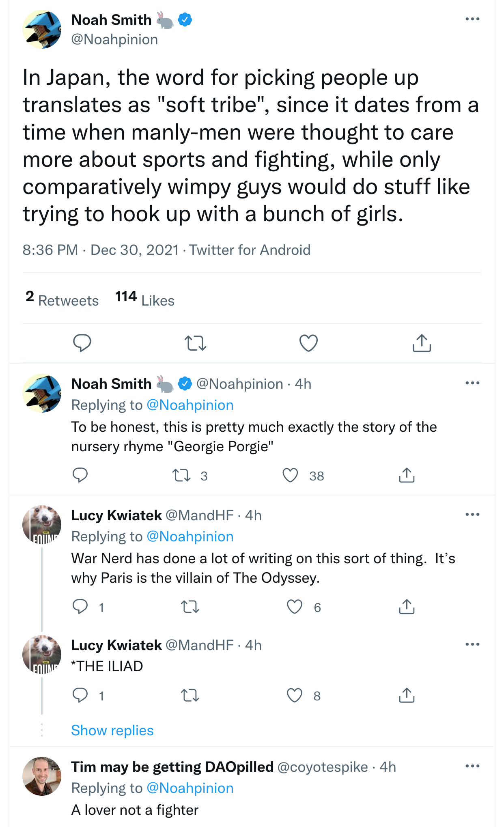This screenshot has height=827, width=504.
Task: Retweet the 'Georgie Porgie' reply
Action: [x=181, y=475]
